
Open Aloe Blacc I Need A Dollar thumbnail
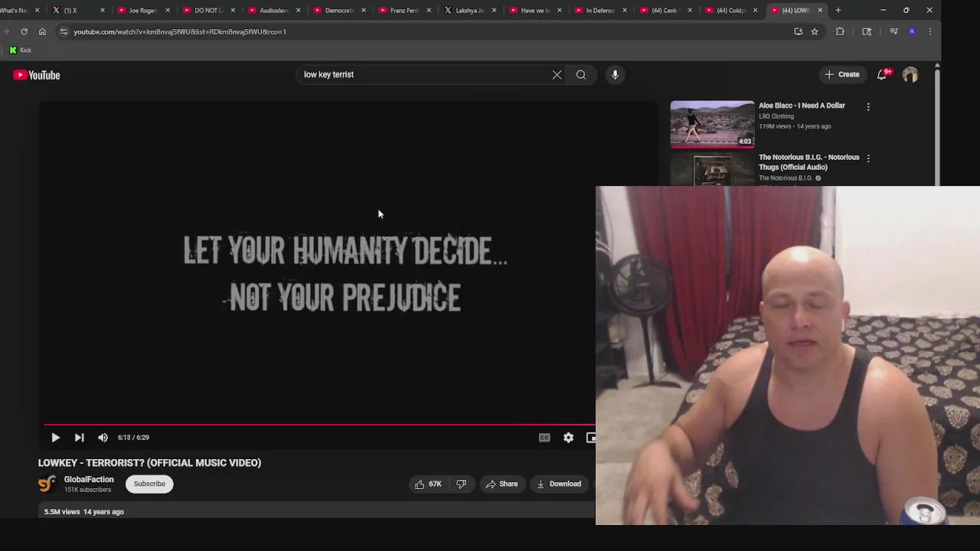[712, 124]
